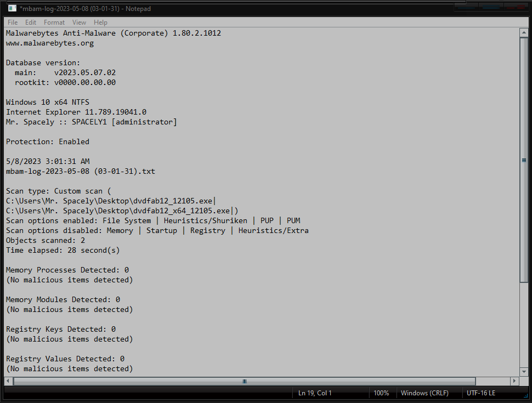Click the 'Memory Processes Detected: 0' line

tap(67, 270)
